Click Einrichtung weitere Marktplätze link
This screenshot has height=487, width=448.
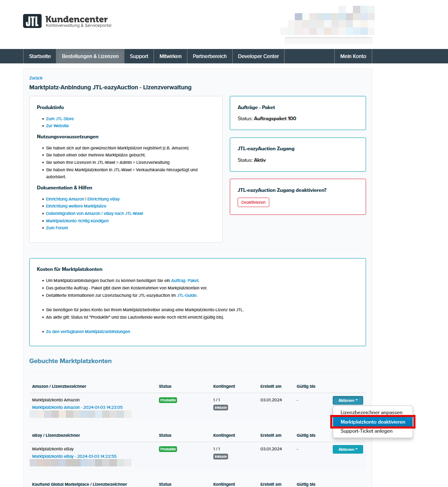[76, 206]
